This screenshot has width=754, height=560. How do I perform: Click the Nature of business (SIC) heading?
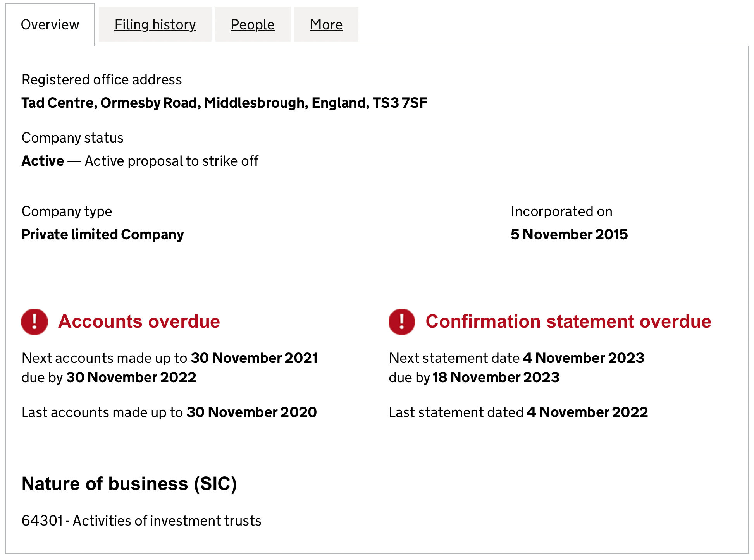pos(129,484)
